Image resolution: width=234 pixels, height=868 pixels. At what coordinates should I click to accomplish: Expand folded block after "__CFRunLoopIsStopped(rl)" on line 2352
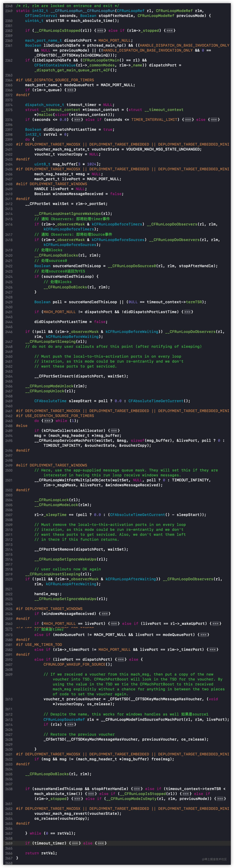(100, 31)
